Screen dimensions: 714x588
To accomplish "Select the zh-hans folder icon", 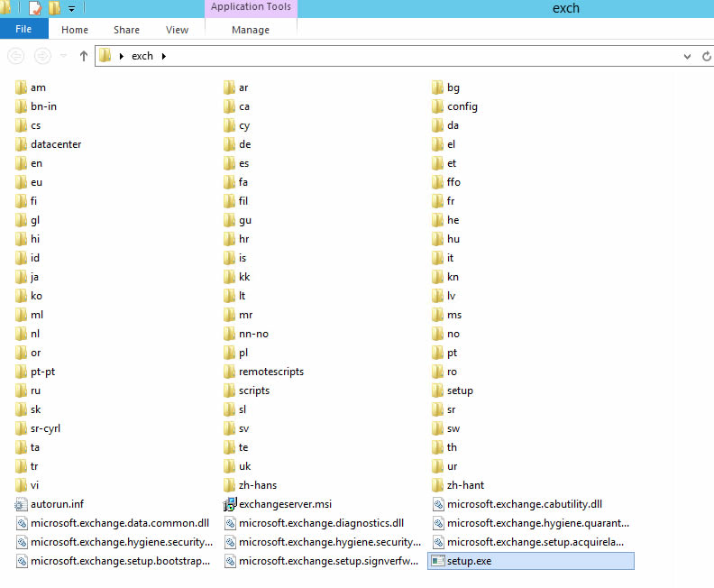I will point(230,485).
